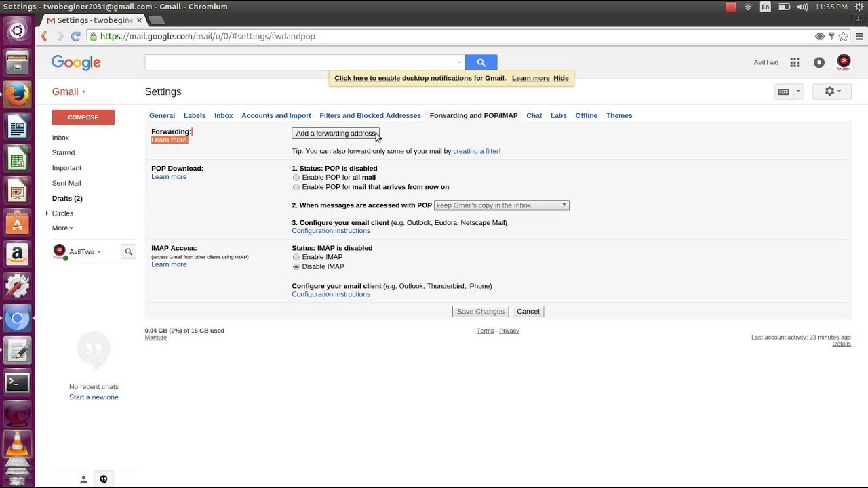This screenshot has height=488, width=868.
Task: Reload the Gmail settings page
Action: [x=75, y=36]
